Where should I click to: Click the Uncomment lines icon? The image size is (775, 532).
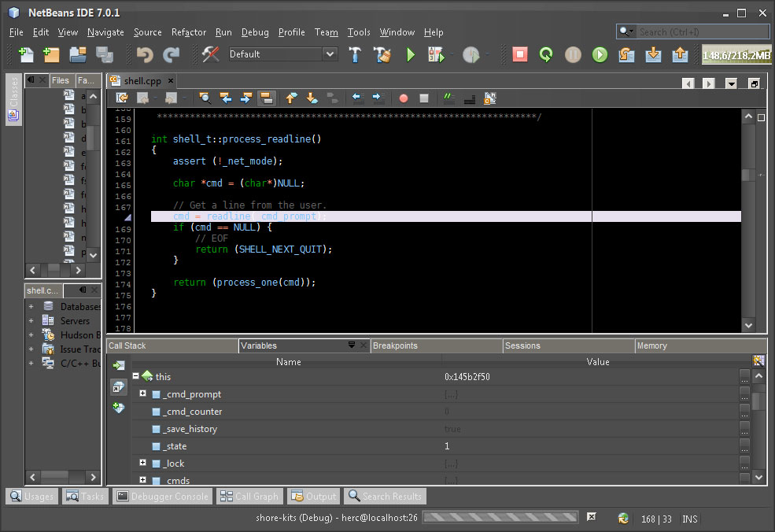click(470, 98)
